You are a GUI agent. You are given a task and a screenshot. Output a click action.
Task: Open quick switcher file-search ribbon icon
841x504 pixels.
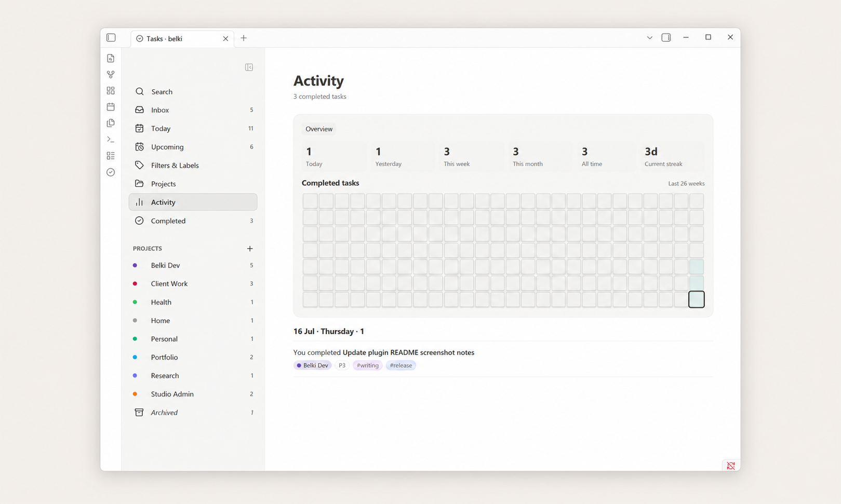coord(111,58)
